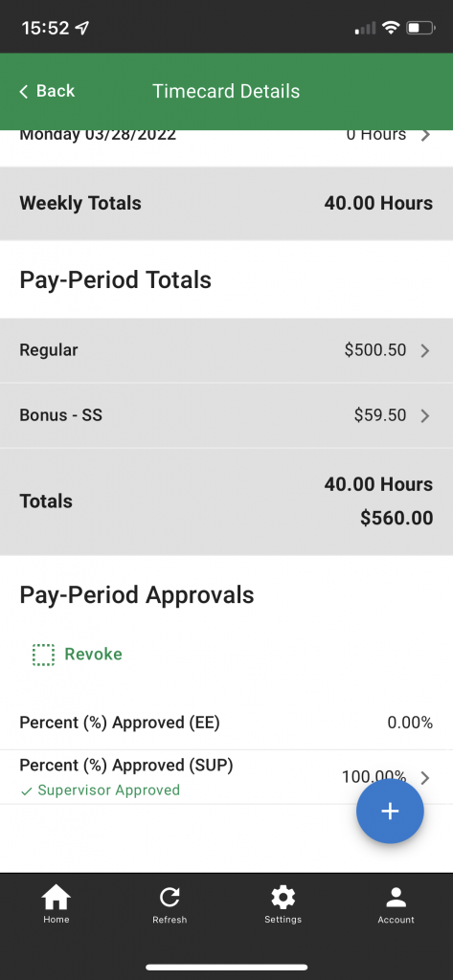Tap the Wi-Fi status icon
Viewport: 453px width, 980px height.
coord(391,28)
